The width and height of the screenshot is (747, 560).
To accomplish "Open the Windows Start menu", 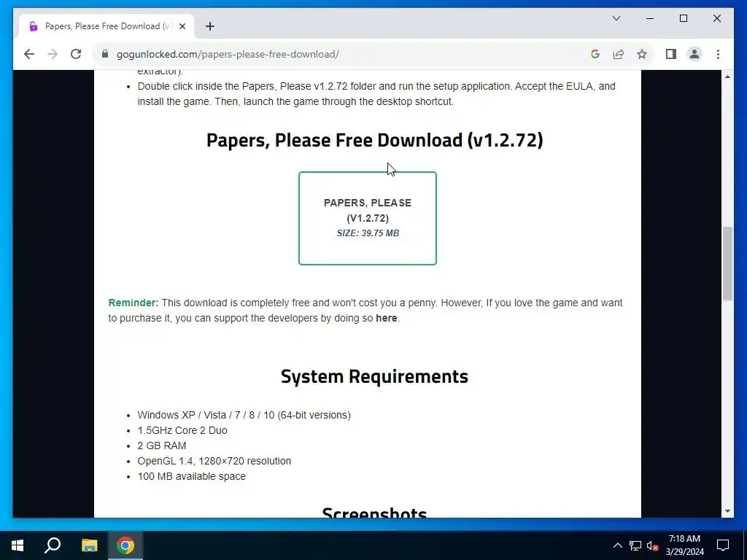I will coord(18,545).
